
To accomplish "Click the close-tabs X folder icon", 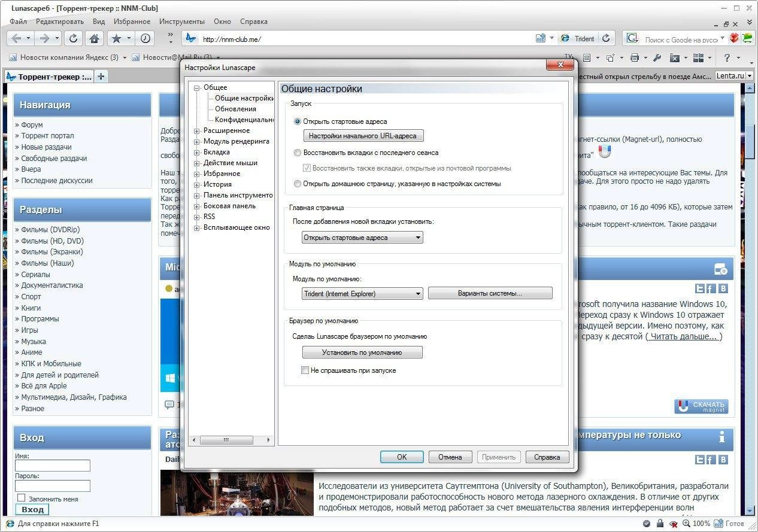I will (675, 58).
